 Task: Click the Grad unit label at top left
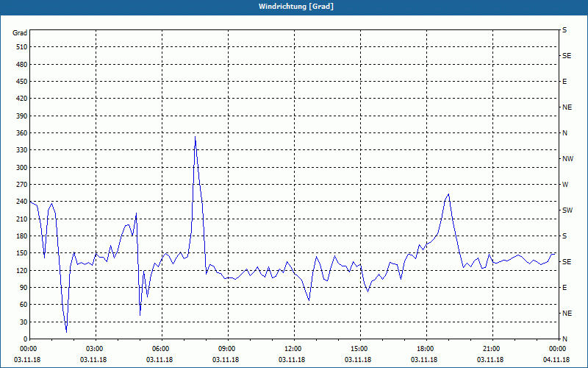point(20,33)
